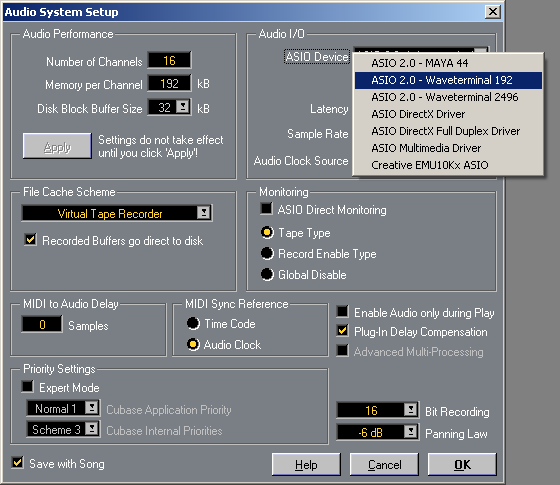Toggle Recorded Buffers go direct to disk

30,239
